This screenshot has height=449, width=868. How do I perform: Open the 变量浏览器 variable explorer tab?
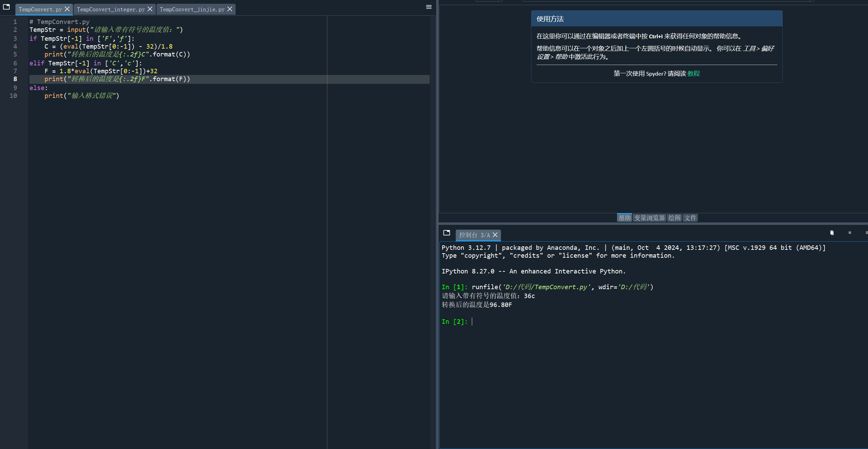[649, 218]
